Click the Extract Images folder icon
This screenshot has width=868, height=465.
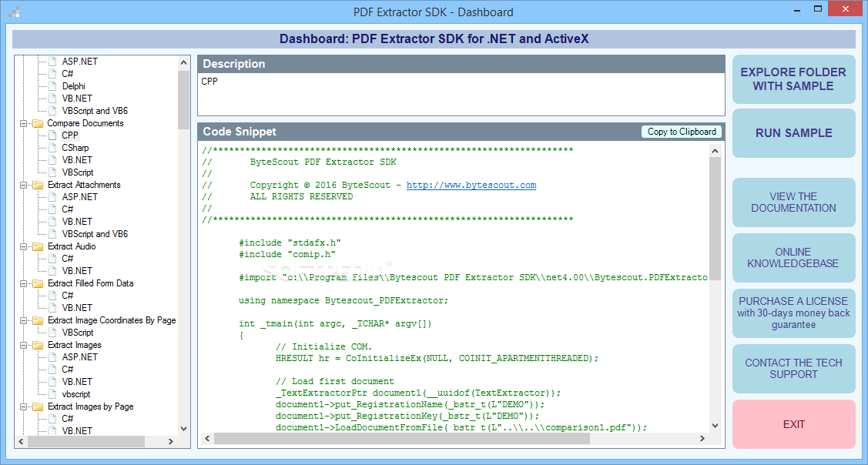(38, 345)
